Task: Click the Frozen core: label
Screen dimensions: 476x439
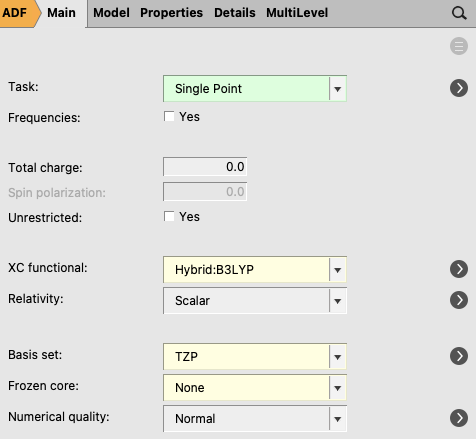Action: tap(43, 386)
